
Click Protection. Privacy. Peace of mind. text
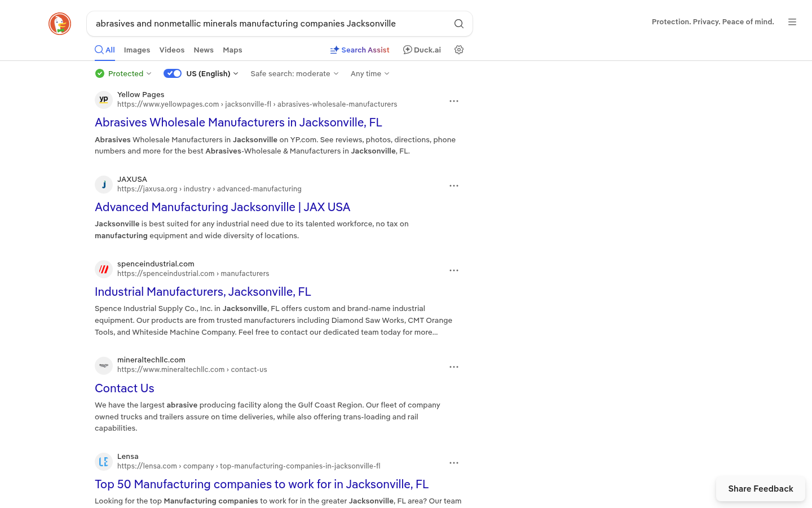(x=713, y=22)
